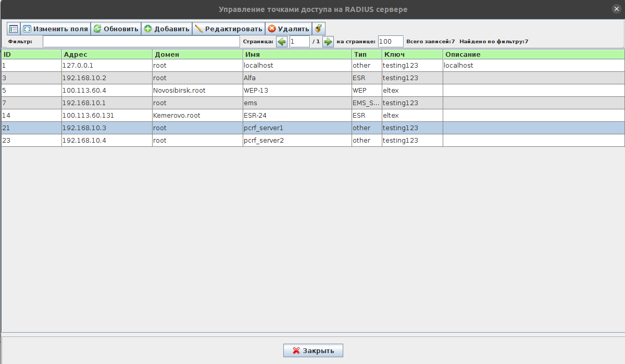Click the Изменить поля button

(56, 29)
